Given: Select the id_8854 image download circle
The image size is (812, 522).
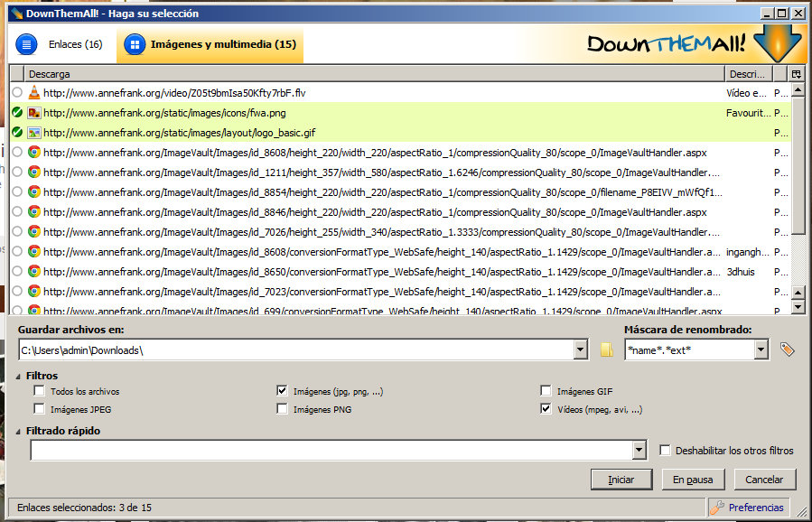Looking at the screenshot, I should click(x=17, y=191).
